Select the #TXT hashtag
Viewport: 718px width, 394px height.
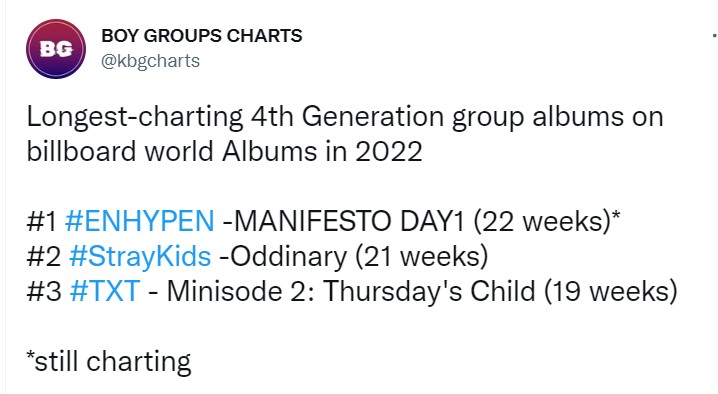pos(104,291)
